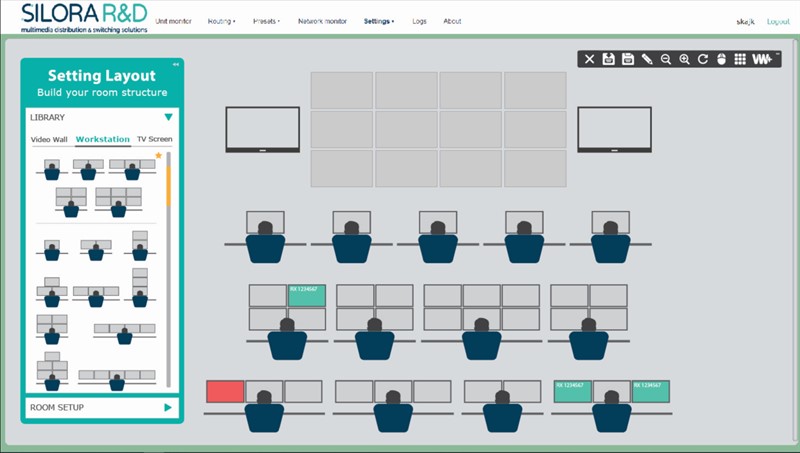Select the red screen on bottom-left workstation

[225, 391]
